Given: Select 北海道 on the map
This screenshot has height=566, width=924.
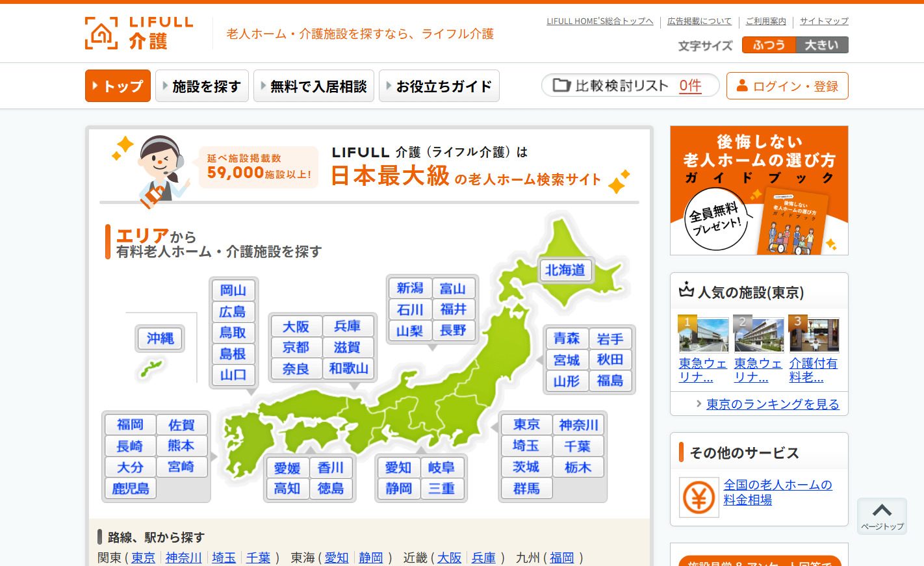Looking at the screenshot, I should coord(565,270).
